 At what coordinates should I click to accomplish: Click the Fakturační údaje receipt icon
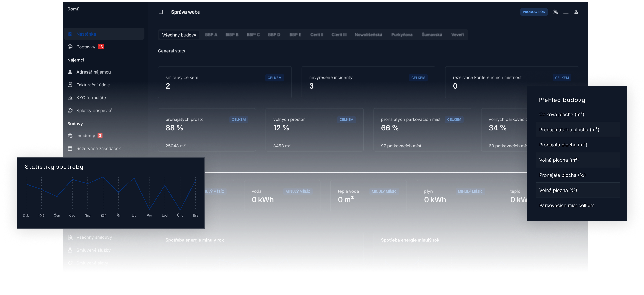click(70, 85)
